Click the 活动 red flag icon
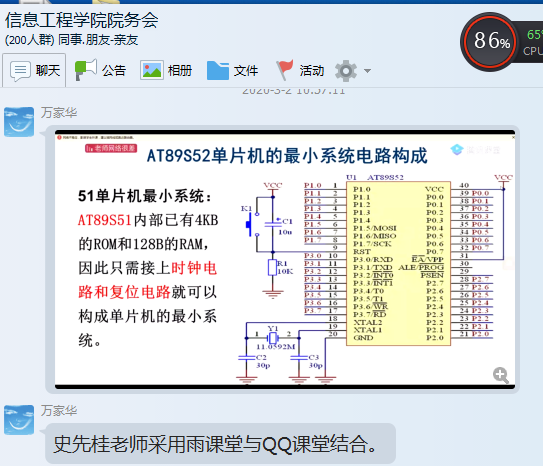Image resolution: width=543 pixels, height=466 pixels. [284, 70]
